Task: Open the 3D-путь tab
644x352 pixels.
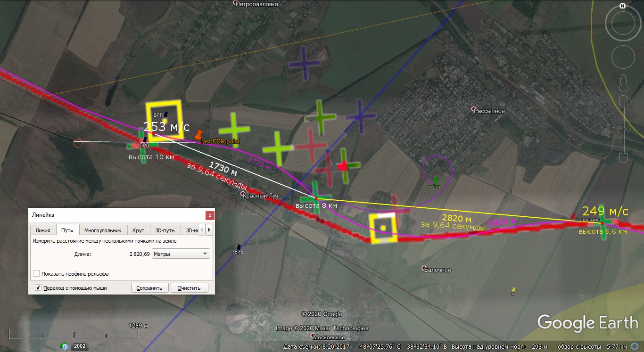Action: click(x=165, y=230)
